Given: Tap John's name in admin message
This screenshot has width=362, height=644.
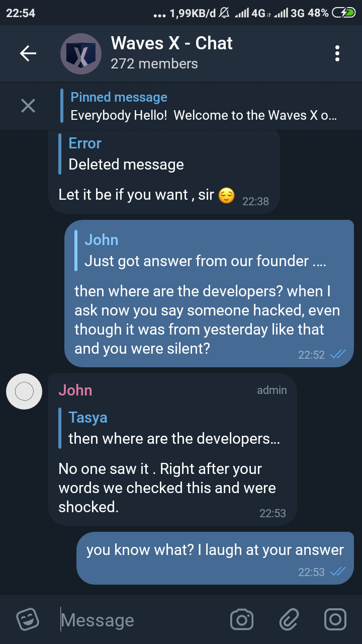Looking at the screenshot, I should point(75,390).
